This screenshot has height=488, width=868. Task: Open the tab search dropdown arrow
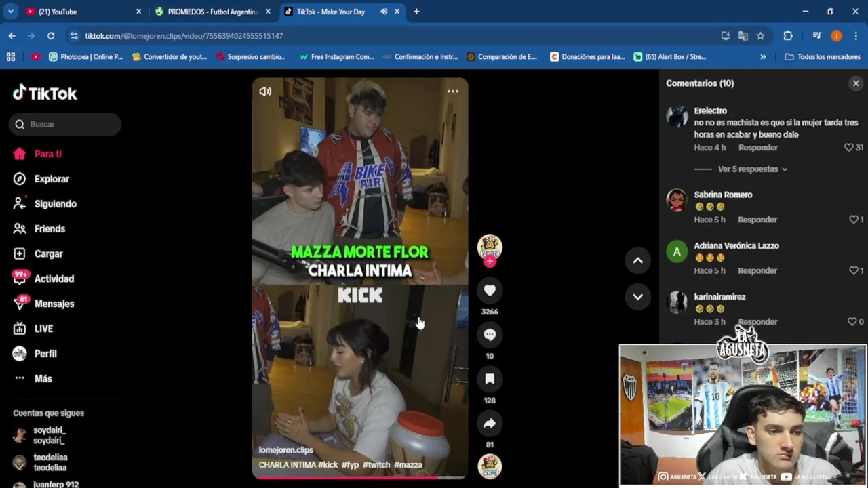(11, 12)
